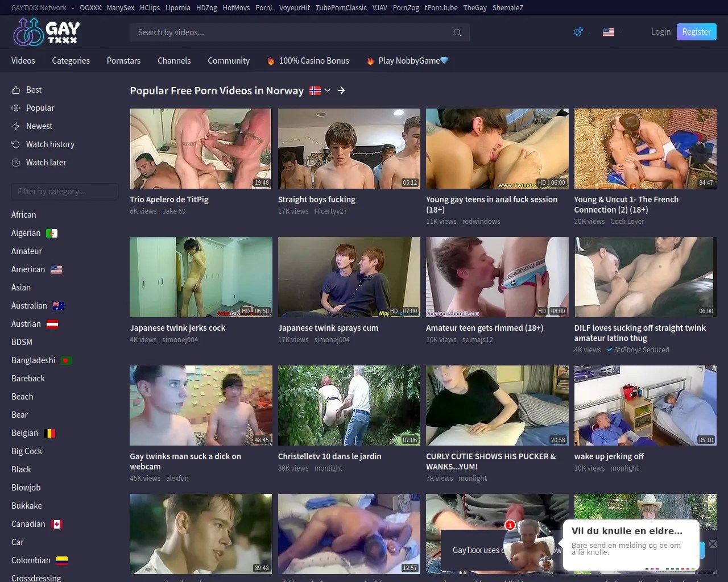Open the Watch later list
Screen dimensions: 728x582
click(45, 163)
